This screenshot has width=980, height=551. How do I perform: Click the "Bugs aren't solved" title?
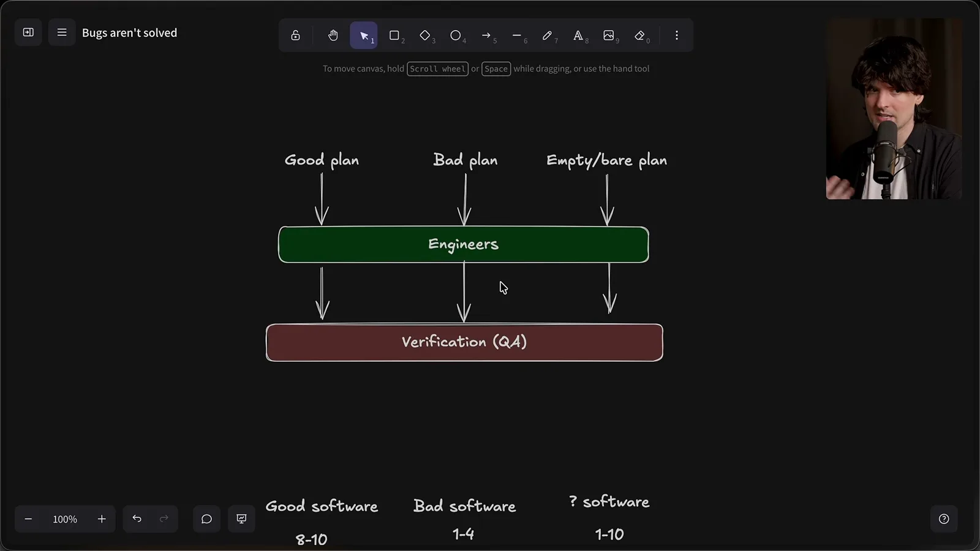click(x=129, y=33)
